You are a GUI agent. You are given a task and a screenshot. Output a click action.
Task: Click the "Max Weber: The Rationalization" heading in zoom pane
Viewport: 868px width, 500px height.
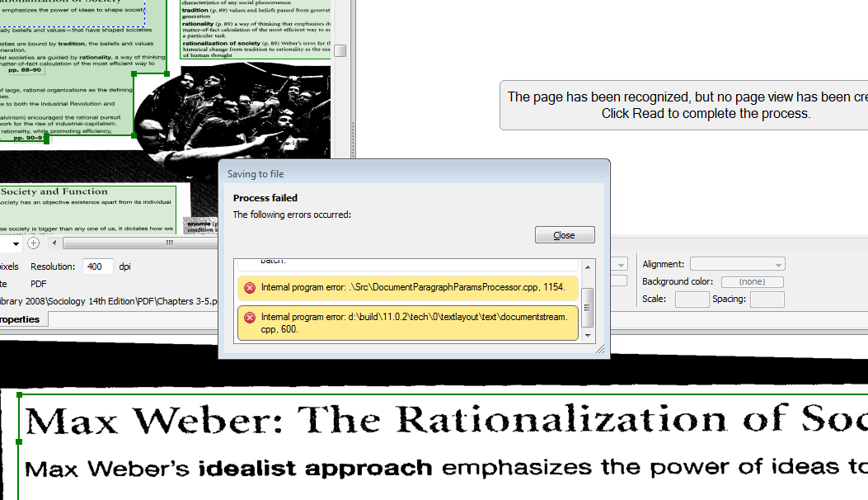[x=446, y=419]
